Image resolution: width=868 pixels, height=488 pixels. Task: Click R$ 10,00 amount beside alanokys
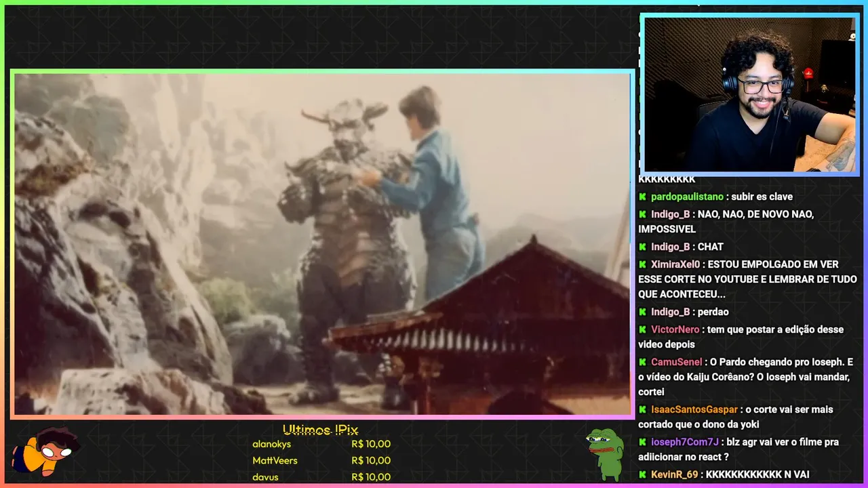tap(371, 445)
